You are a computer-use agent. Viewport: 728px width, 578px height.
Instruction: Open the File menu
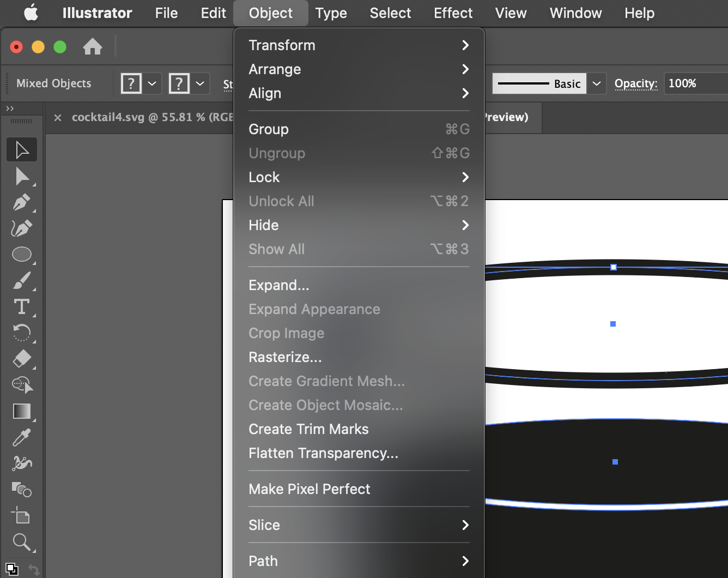tap(166, 13)
